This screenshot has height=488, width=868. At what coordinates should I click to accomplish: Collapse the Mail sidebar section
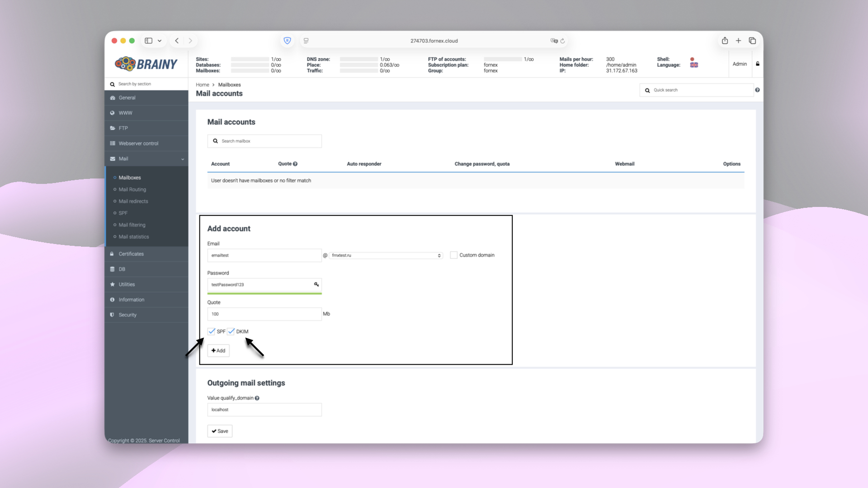pos(182,159)
